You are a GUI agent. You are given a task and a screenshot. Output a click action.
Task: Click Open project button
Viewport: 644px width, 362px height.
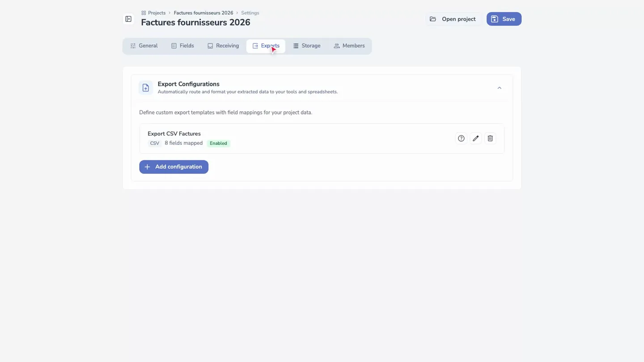pyautogui.click(x=453, y=19)
